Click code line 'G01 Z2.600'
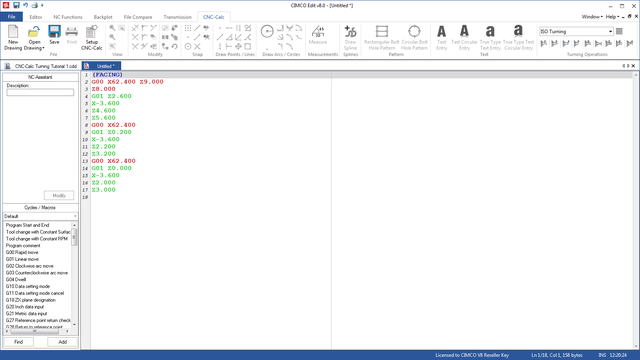The image size is (640, 360). [x=111, y=96]
